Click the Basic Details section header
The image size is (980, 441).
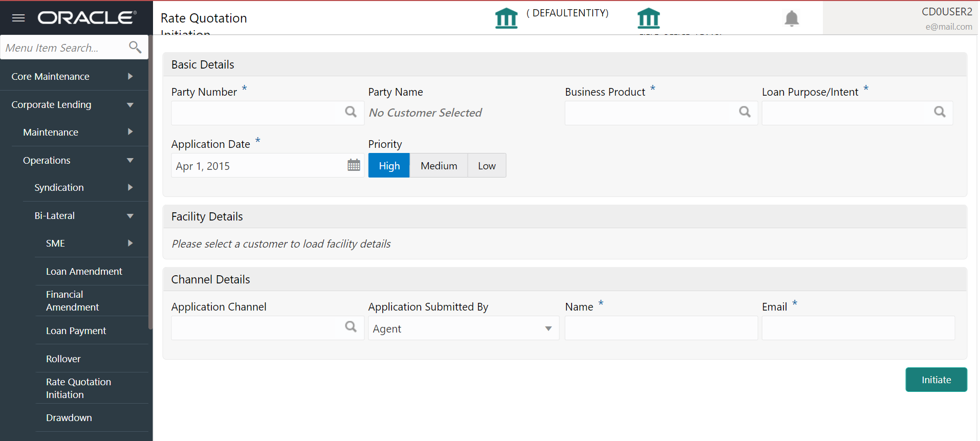(x=564, y=64)
